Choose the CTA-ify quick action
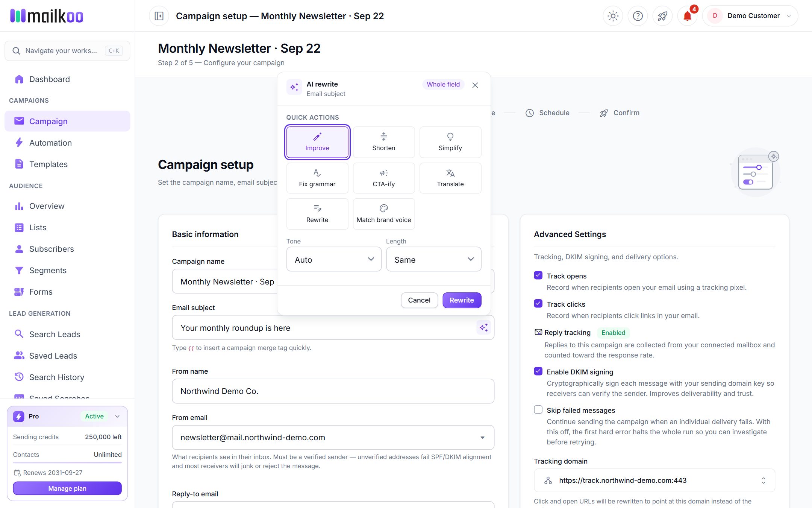This screenshot has height=508, width=812. tap(384, 178)
